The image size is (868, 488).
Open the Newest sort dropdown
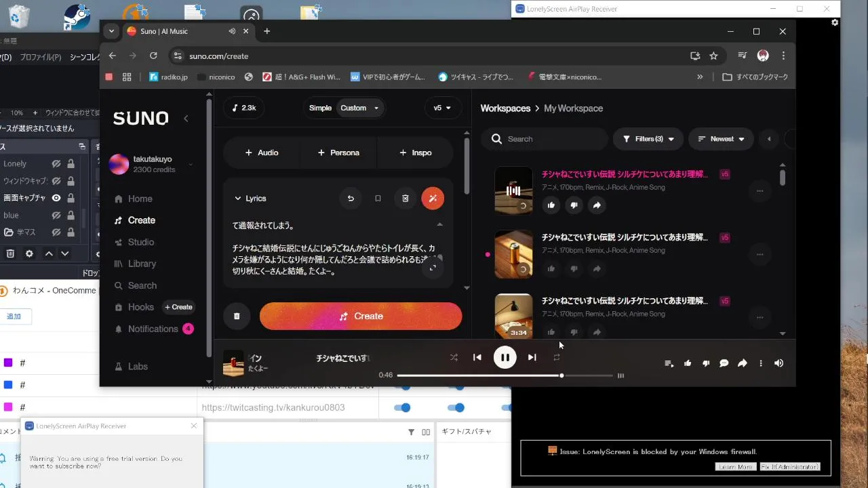coord(721,139)
